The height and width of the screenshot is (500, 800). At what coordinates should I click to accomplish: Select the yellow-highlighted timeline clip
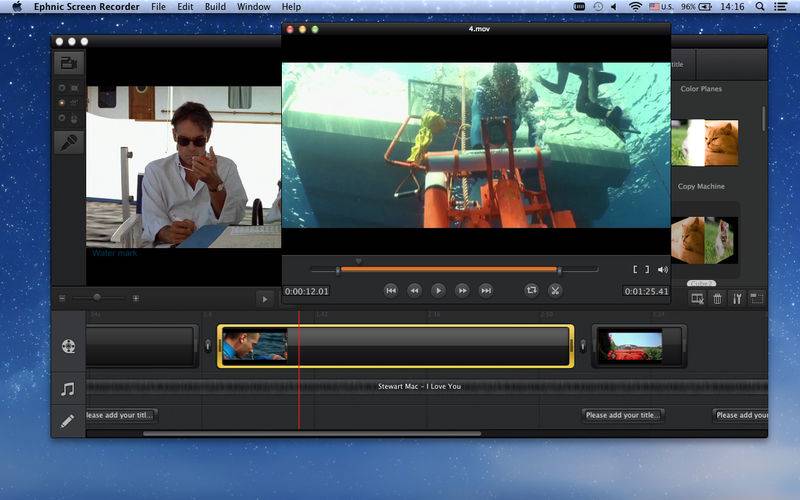click(x=395, y=346)
